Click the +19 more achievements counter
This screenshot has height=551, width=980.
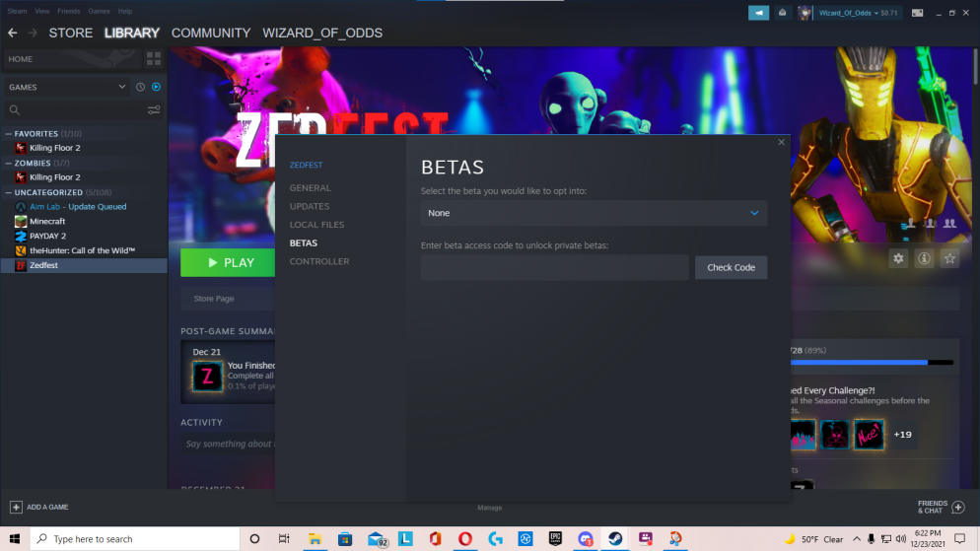tap(902, 434)
